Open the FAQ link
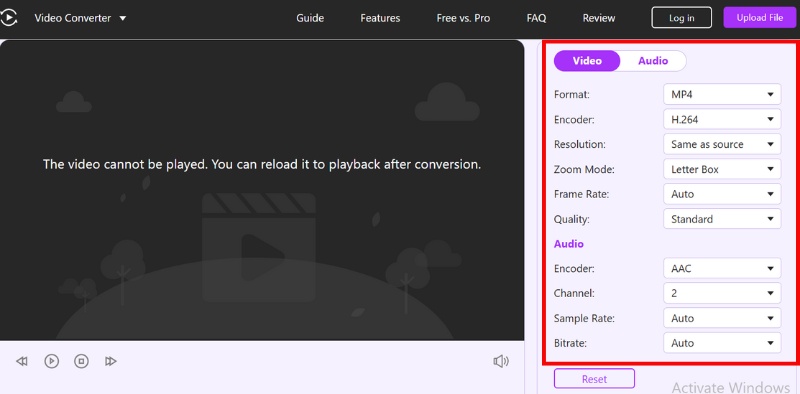 [536, 18]
